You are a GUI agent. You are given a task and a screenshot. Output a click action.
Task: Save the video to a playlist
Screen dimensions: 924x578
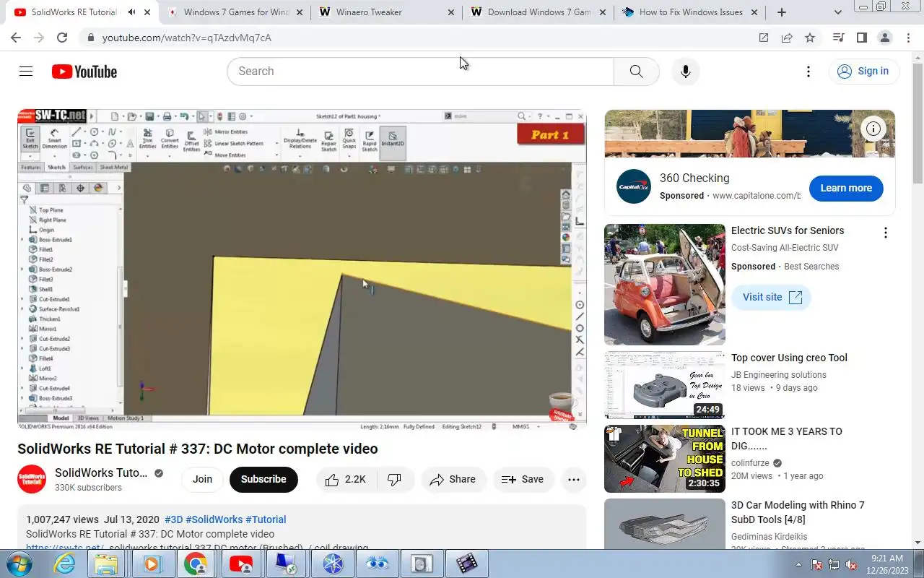coord(523,479)
